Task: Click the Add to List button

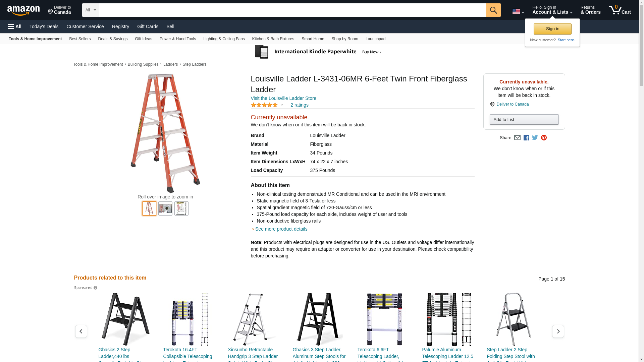Action: coord(524,120)
